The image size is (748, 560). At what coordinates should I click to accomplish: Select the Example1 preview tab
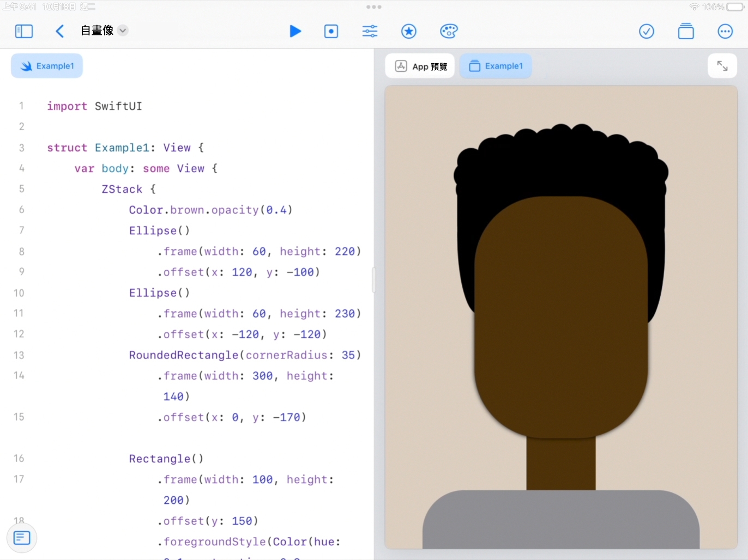496,66
